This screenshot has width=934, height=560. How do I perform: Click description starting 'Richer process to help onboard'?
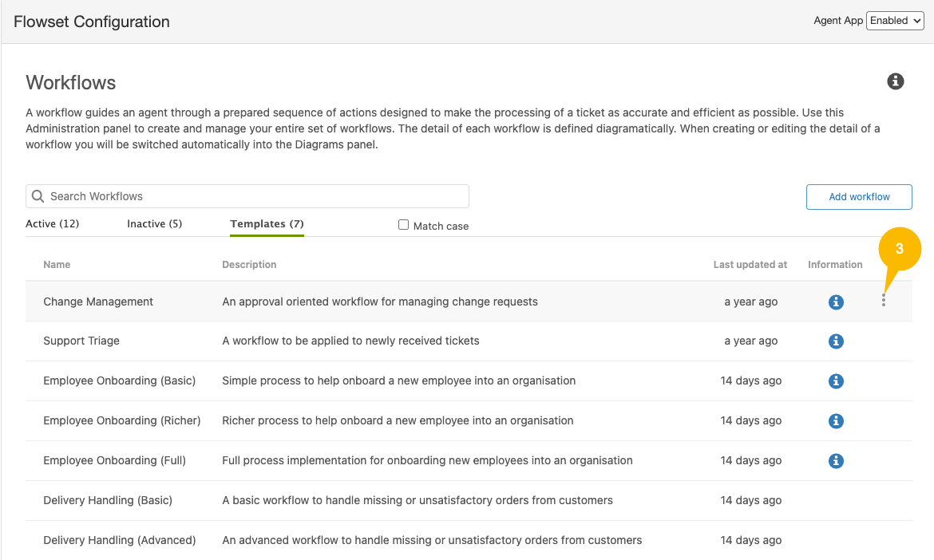click(x=398, y=420)
